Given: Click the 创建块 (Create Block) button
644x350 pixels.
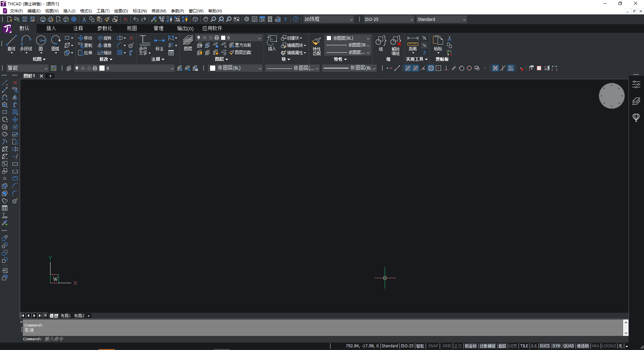Looking at the screenshot, I should [x=291, y=38].
